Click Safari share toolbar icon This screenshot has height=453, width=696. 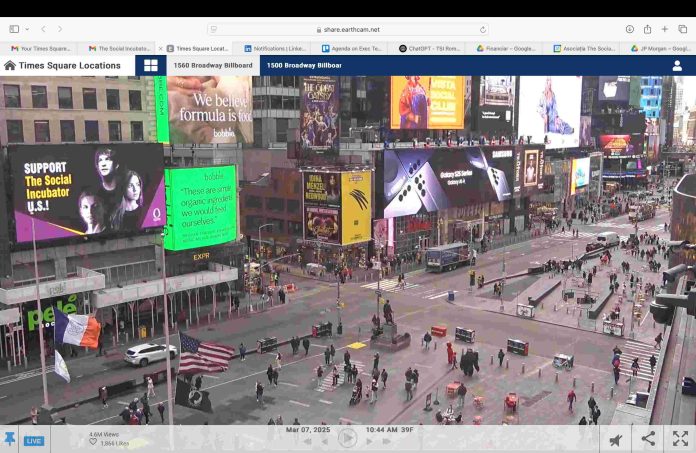click(x=647, y=30)
